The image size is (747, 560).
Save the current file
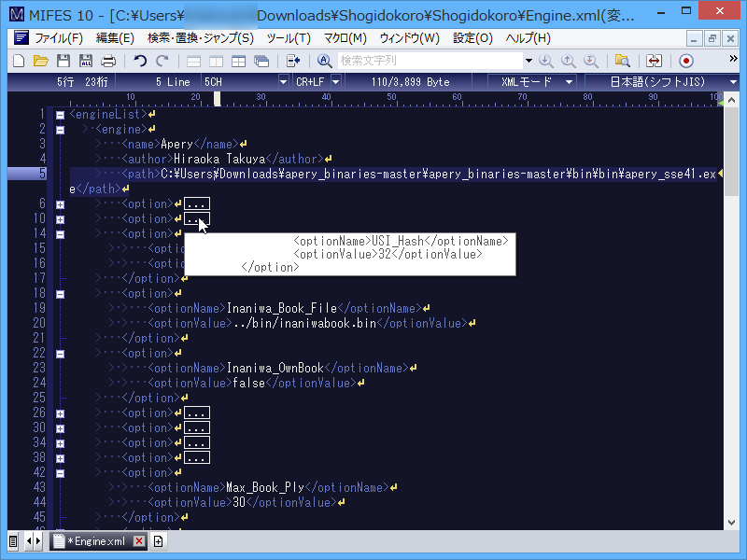tap(63, 61)
